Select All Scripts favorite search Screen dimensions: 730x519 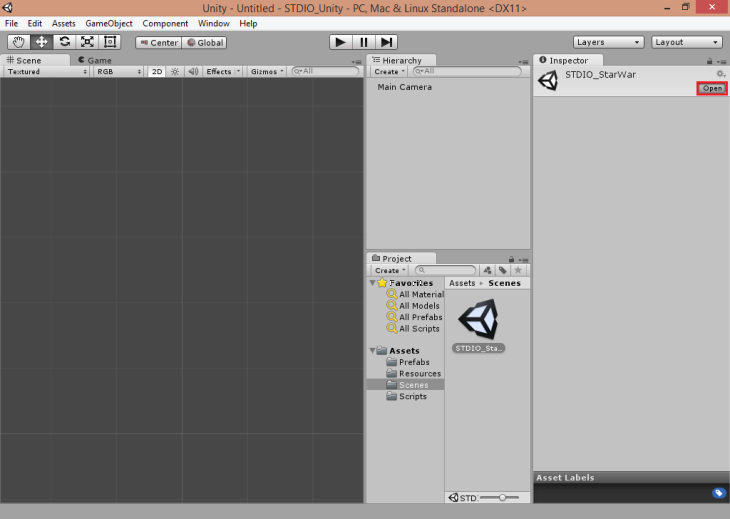413,329
